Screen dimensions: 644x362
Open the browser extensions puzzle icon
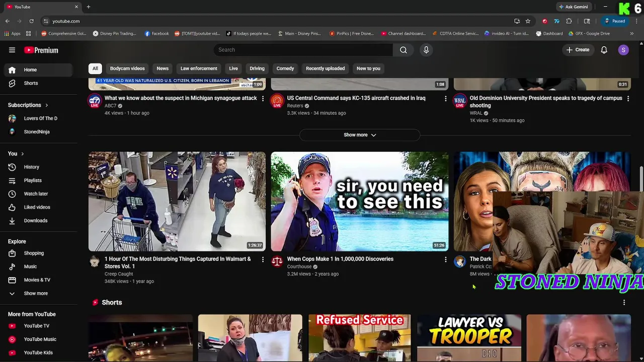click(569, 21)
